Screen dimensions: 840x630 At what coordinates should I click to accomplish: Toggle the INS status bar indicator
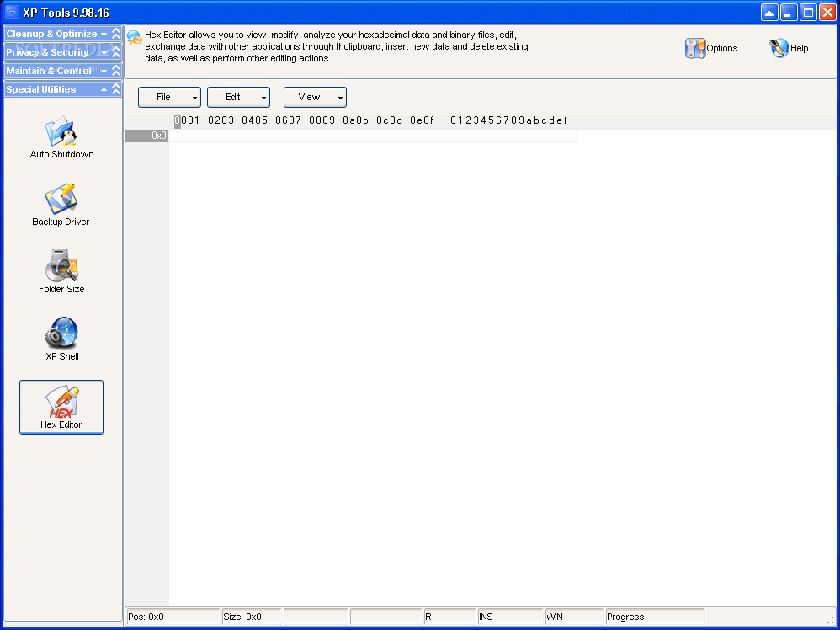pos(511,617)
